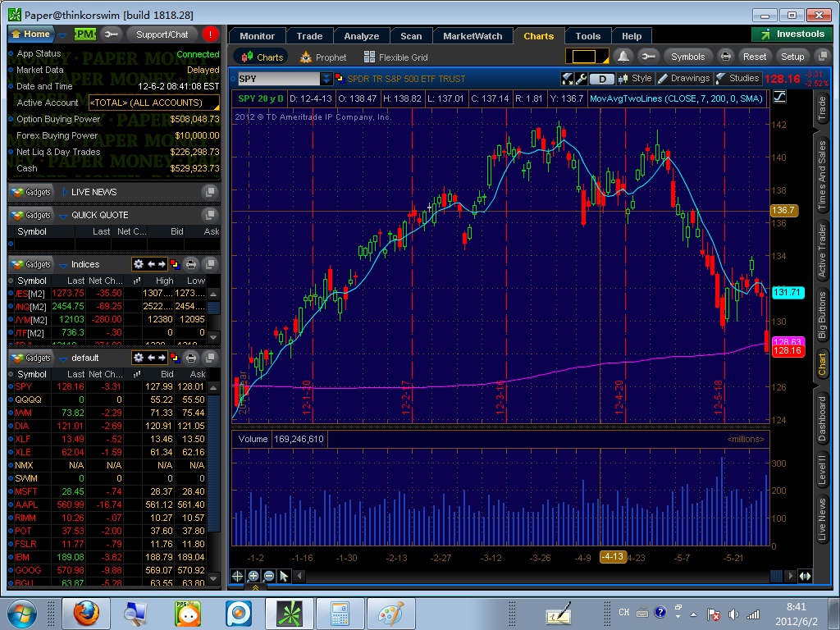Click the red exclamation alert icon

point(210,34)
